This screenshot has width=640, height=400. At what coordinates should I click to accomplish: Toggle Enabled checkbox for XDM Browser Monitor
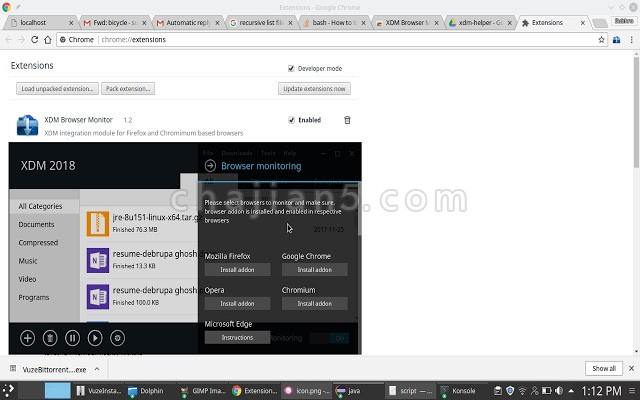click(x=291, y=120)
